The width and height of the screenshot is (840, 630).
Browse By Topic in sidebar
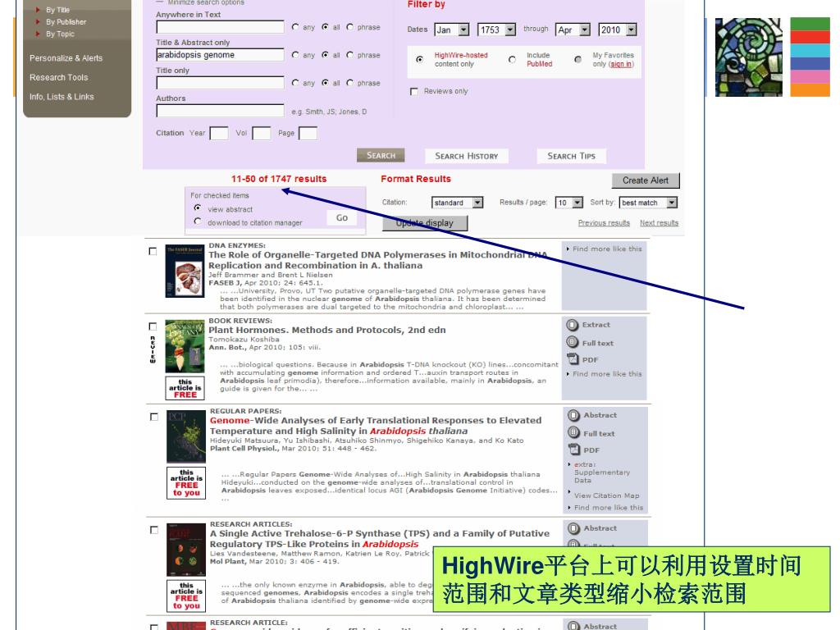tap(60, 34)
